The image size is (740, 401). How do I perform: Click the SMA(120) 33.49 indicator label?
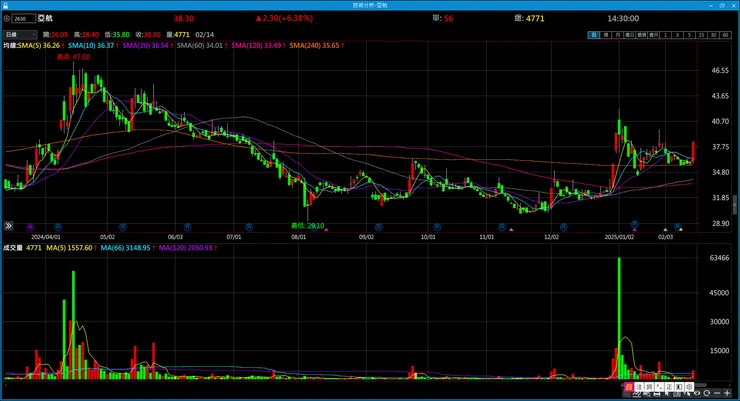pos(258,46)
